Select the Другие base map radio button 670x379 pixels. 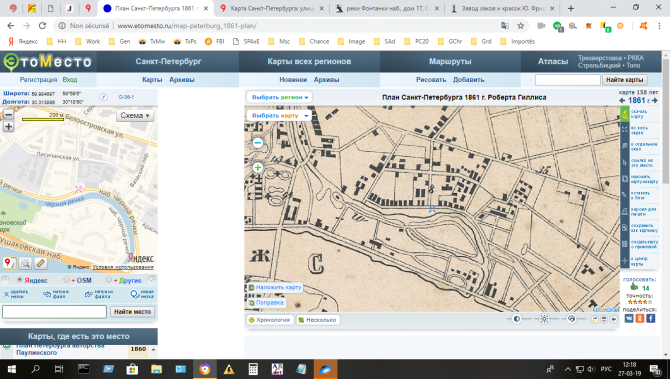109,280
